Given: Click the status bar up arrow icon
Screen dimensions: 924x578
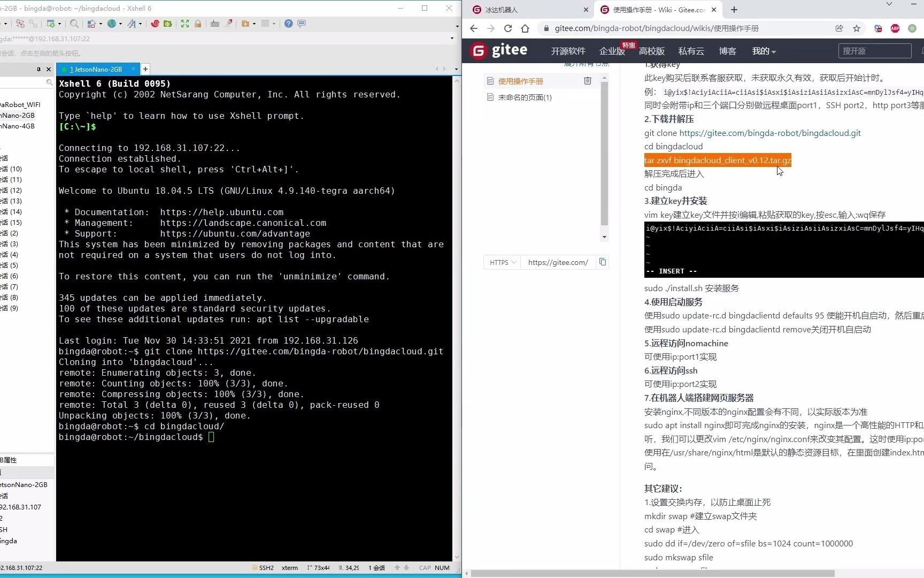Looking at the screenshot, I should coord(397,568).
